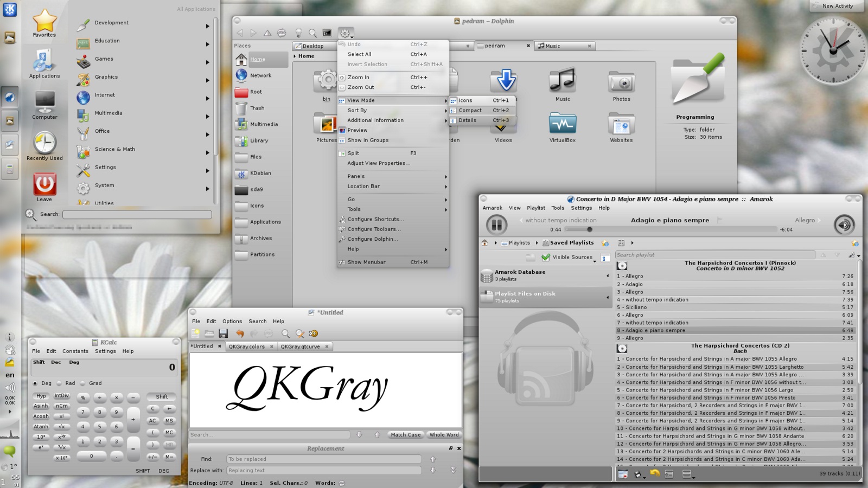Click the find magnifier in editor toolbar
Viewport: 868px width, 488px height.
click(x=285, y=333)
